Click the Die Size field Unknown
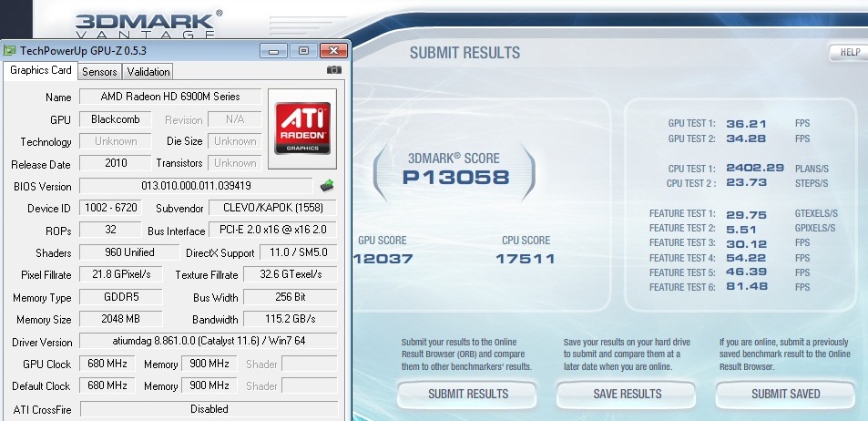Screen dimensions: 868x421 tap(235, 141)
